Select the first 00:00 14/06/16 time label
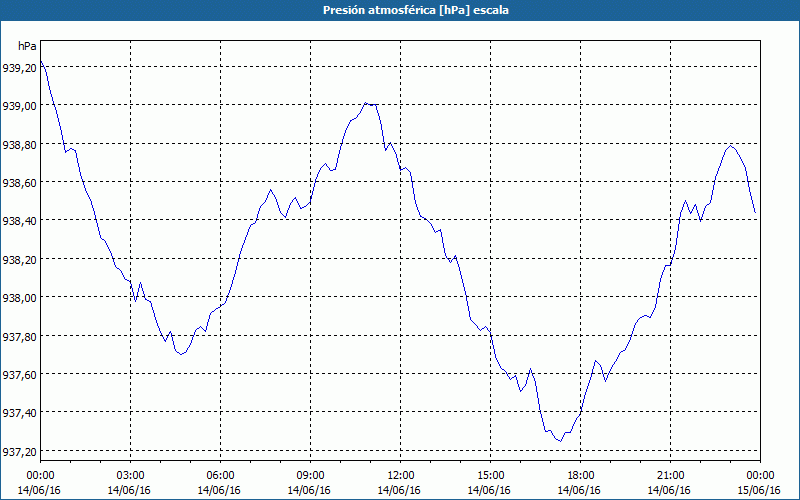 coord(40,482)
